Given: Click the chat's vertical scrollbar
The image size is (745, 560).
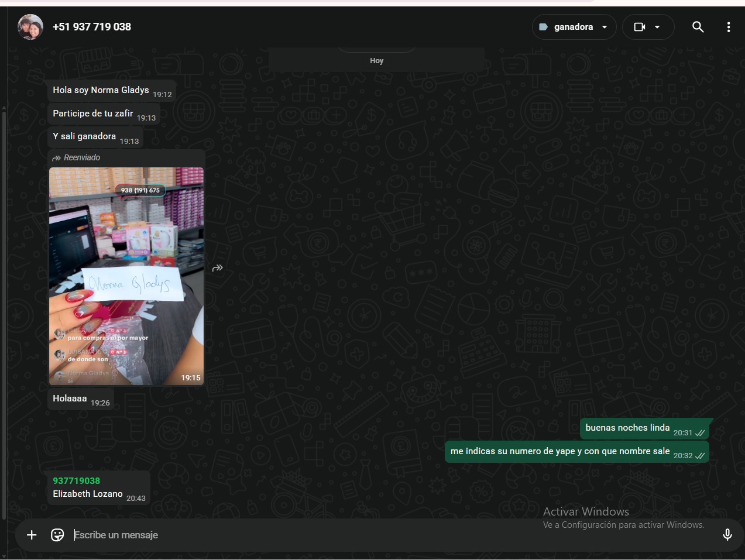Looking at the screenshot, I should [x=4, y=310].
